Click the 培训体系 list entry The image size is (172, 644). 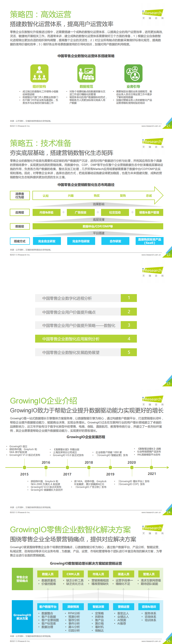pyautogui.click(x=150, y=620)
